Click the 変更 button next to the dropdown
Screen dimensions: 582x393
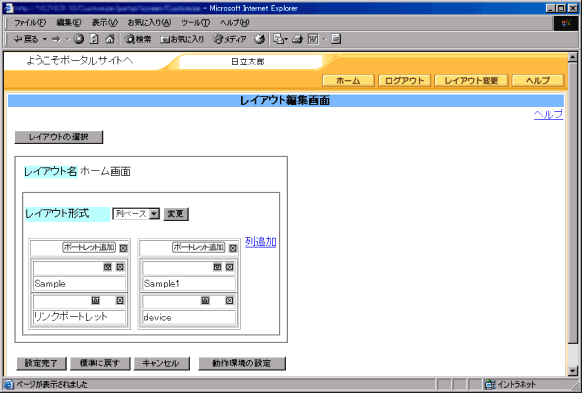click(x=176, y=214)
